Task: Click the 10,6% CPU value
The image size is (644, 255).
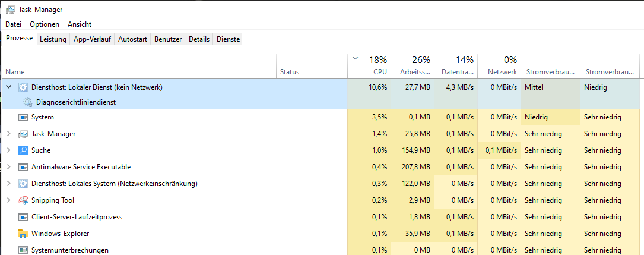Action: [x=378, y=87]
